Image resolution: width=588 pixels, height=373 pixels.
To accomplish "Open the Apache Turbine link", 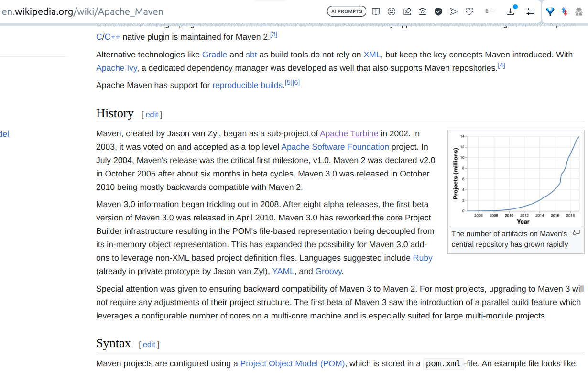I will 349,133.
